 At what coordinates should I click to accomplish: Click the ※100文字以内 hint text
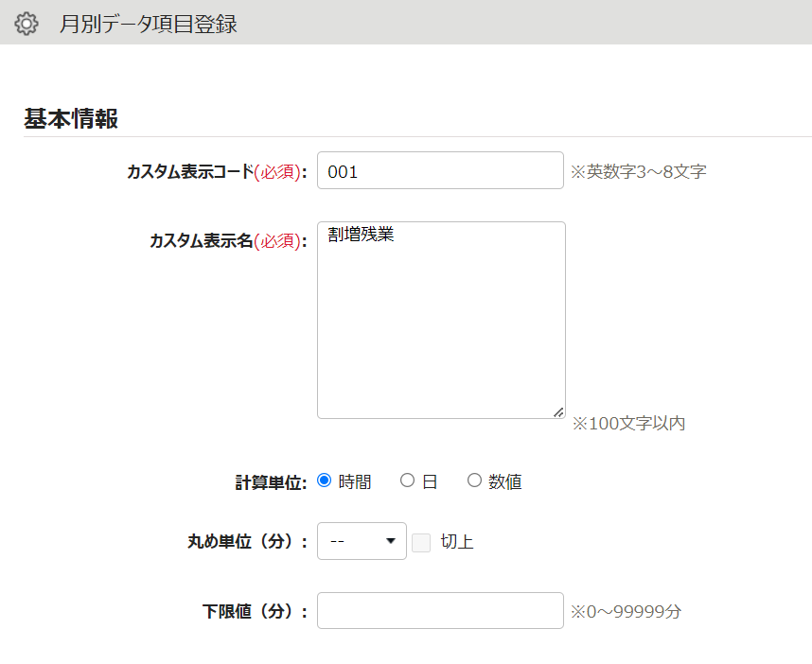tap(628, 424)
